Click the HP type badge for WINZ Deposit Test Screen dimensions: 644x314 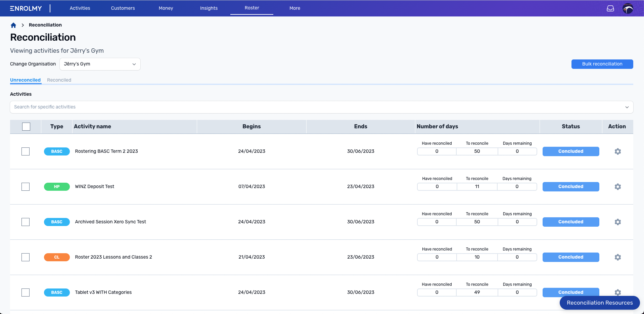57,187
